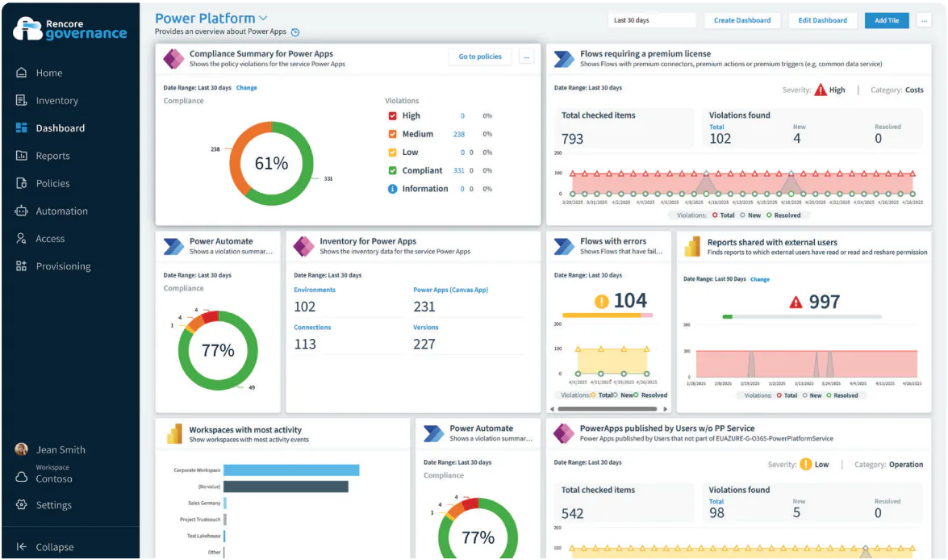Click the 238 Medium violations count
This screenshot has width=948, height=560.
tap(459, 134)
